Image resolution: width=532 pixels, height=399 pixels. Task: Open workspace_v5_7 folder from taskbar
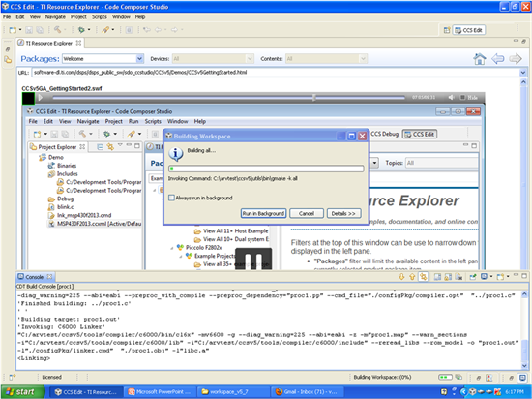[233, 392]
